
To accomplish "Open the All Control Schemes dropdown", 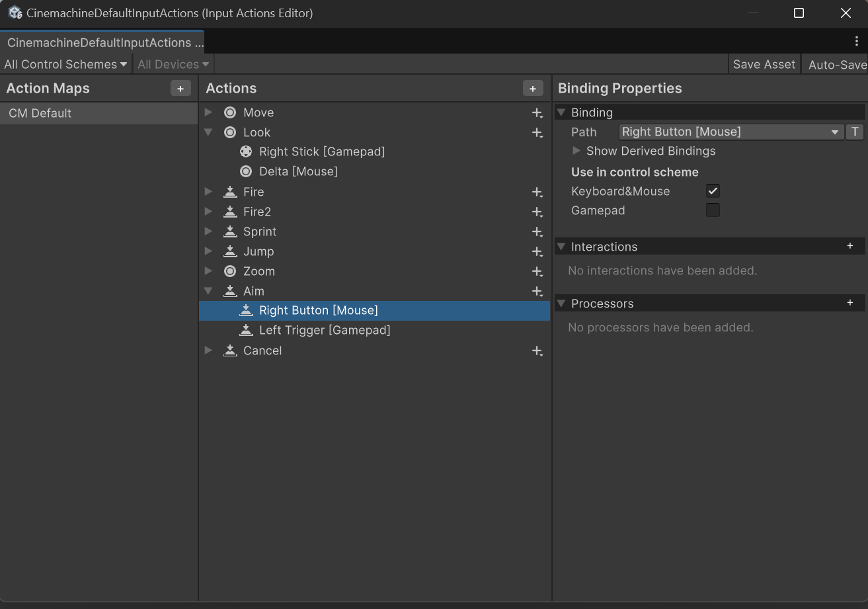I will [65, 64].
